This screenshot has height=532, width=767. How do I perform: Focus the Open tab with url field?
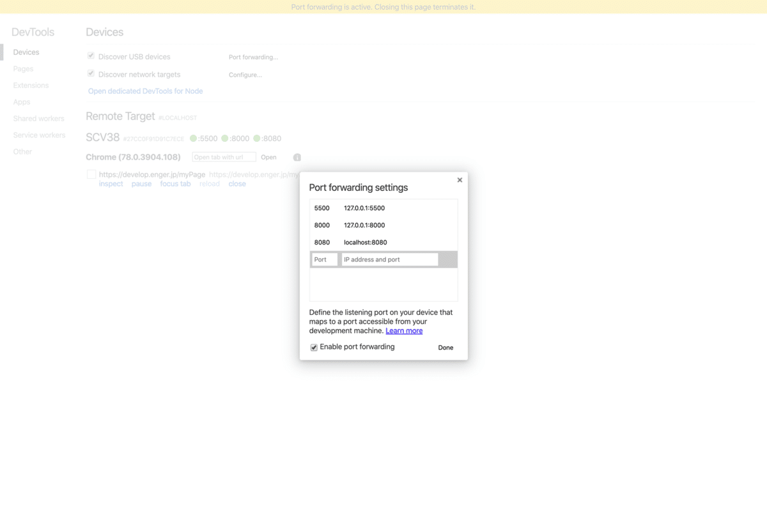tap(224, 157)
